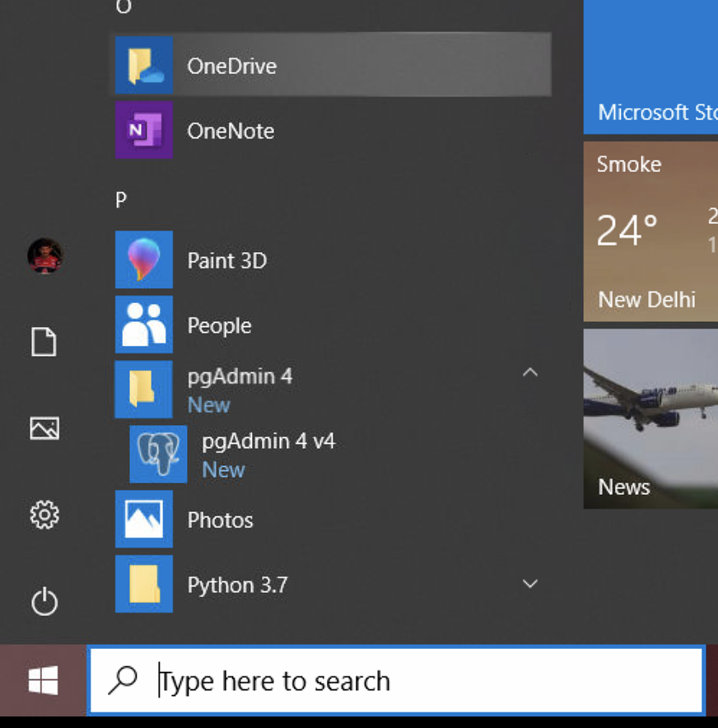Open the Paint 3D app icon
Screen dimensions: 718x728
pos(143,260)
